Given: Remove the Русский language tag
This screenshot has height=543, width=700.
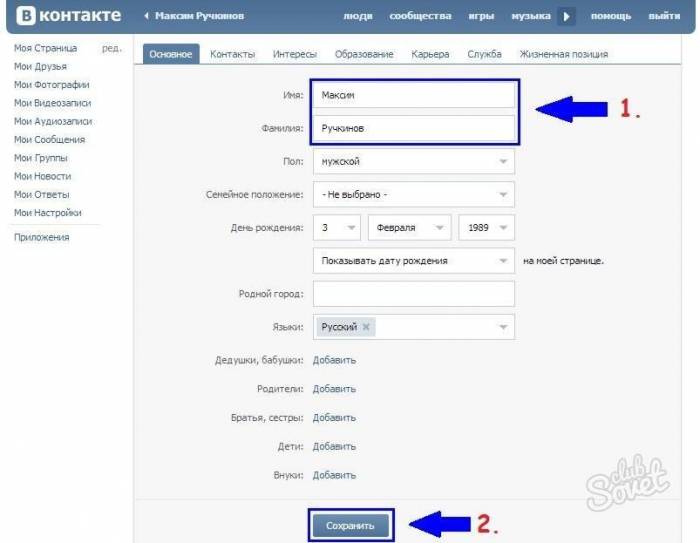Looking at the screenshot, I should (x=366, y=327).
